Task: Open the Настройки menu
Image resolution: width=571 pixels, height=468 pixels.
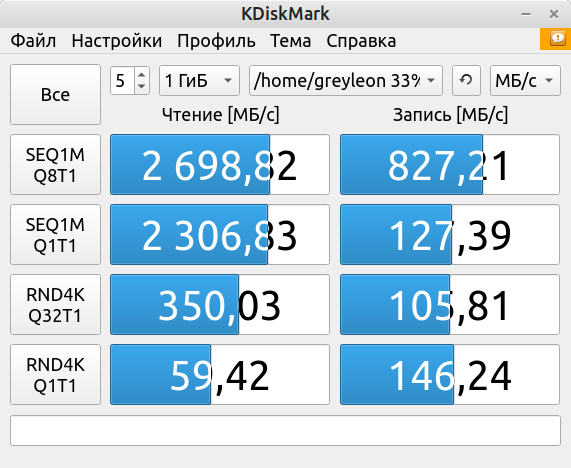Action: (x=117, y=41)
